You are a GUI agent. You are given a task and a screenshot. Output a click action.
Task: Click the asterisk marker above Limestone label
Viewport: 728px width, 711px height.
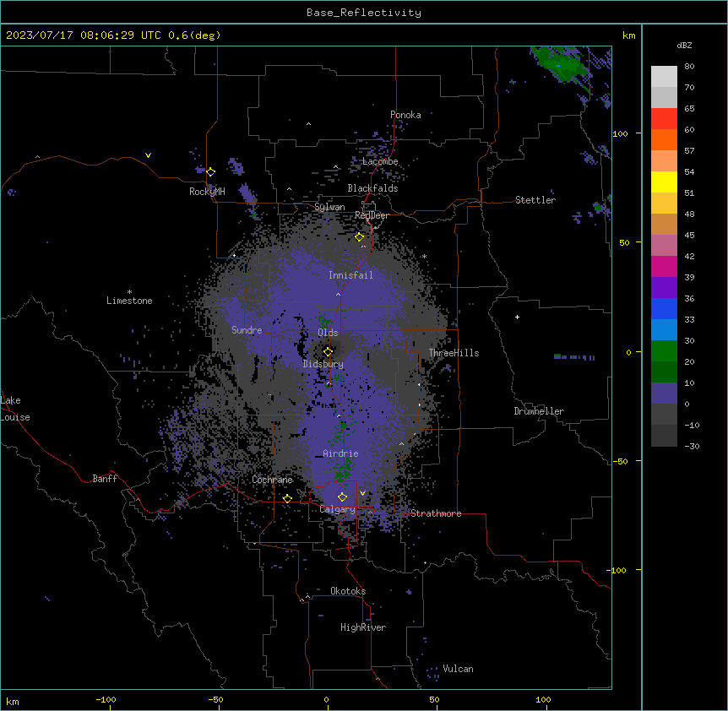pyautogui.click(x=129, y=291)
